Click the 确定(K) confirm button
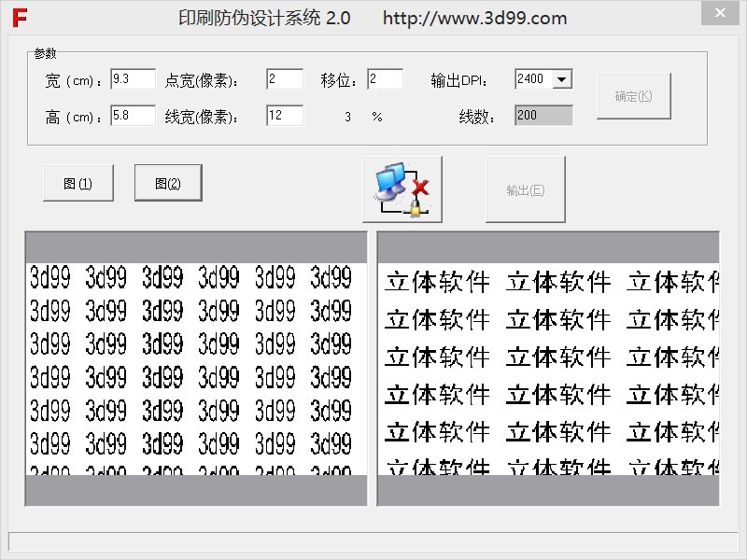 tap(633, 96)
